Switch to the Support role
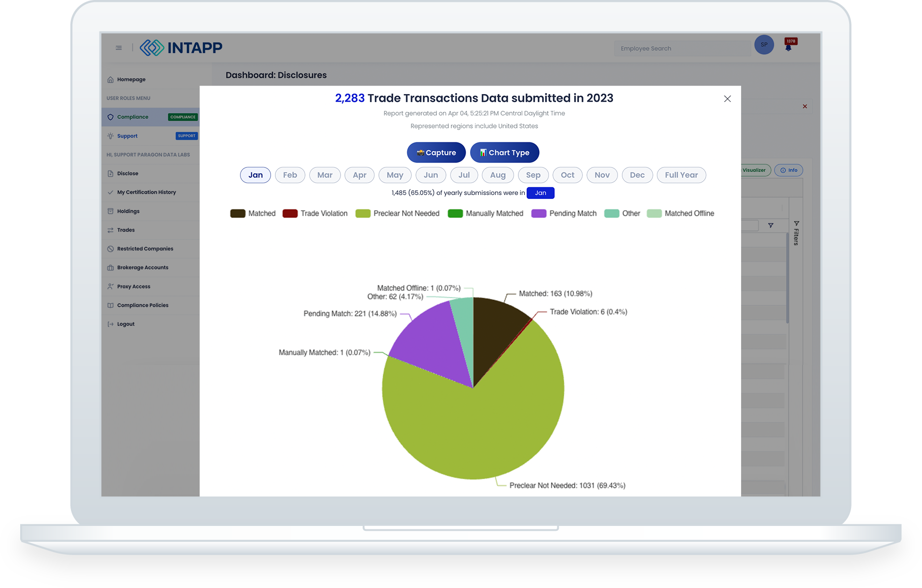This screenshot has width=922, height=588. 127,136
